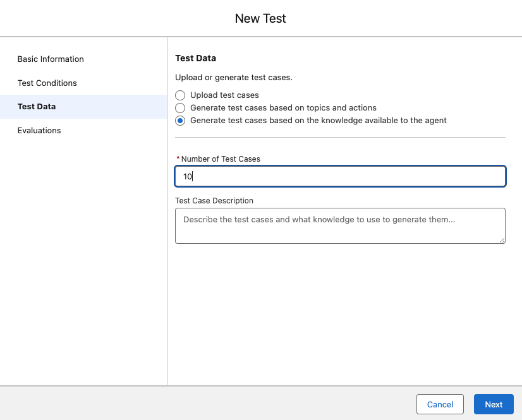Cancel the New Test dialog

click(x=440, y=404)
